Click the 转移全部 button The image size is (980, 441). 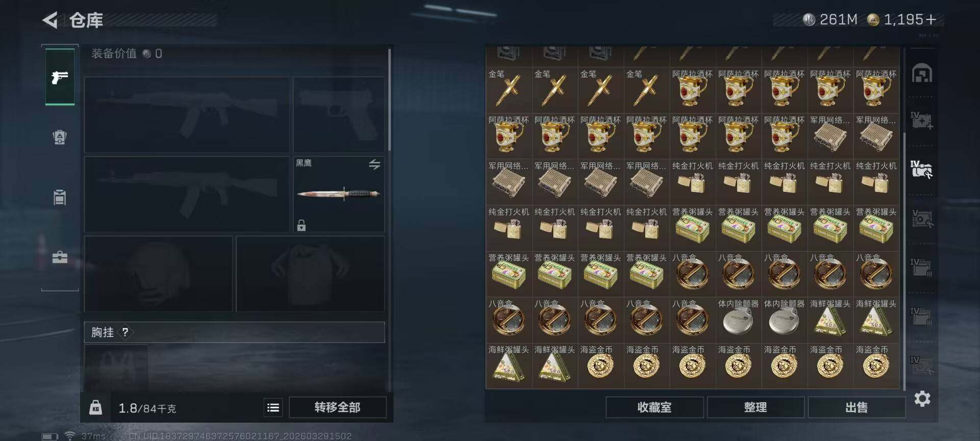pyautogui.click(x=337, y=407)
